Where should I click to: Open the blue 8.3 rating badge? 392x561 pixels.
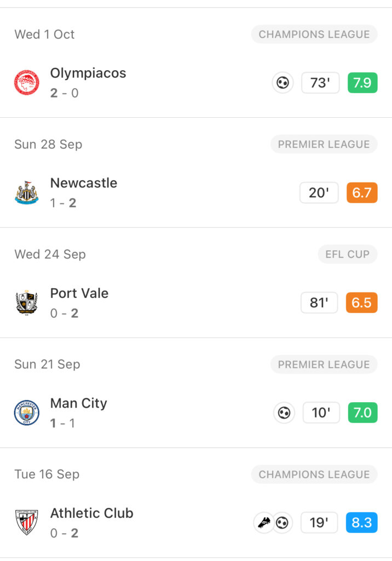[362, 523]
